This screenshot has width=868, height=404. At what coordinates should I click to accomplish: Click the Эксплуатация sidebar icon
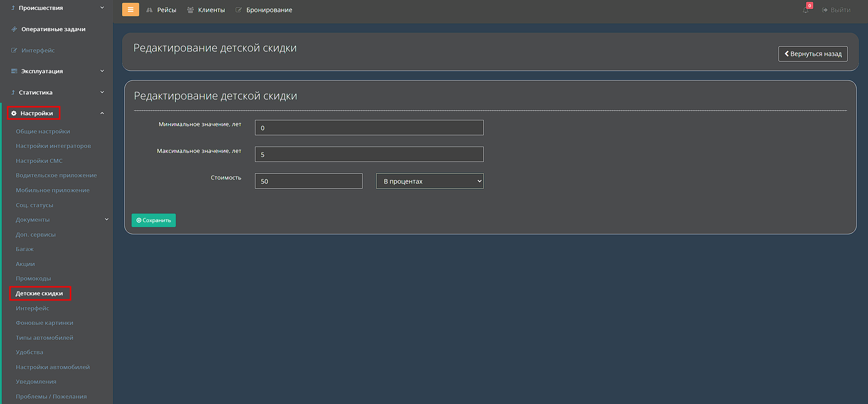pyautogui.click(x=14, y=71)
